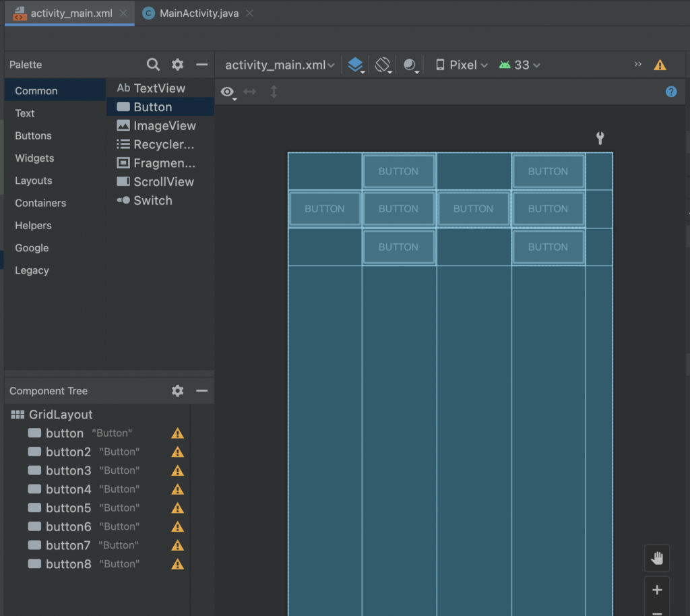Open the night mode theme selector icon
The width and height of the screenshot is (690, 616).
(x=408, y=65)
